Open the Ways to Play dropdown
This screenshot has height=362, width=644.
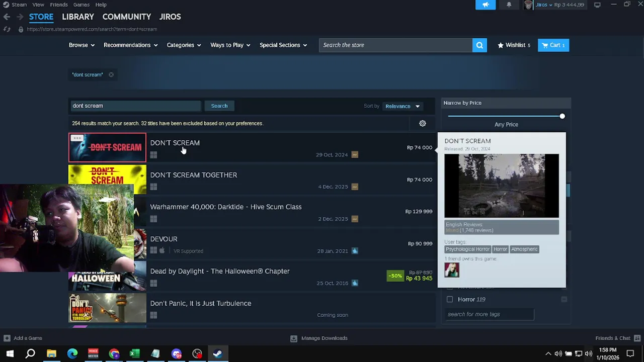coord(230,45)
